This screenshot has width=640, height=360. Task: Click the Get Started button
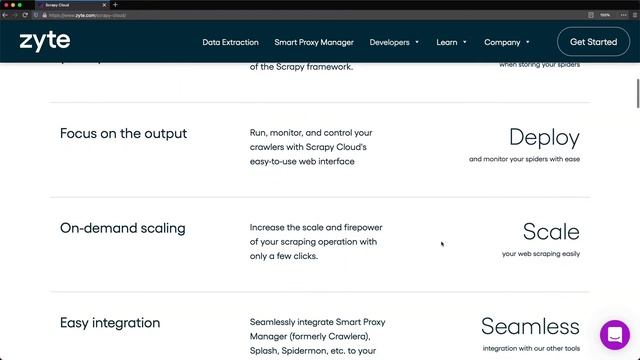(593, 42)
